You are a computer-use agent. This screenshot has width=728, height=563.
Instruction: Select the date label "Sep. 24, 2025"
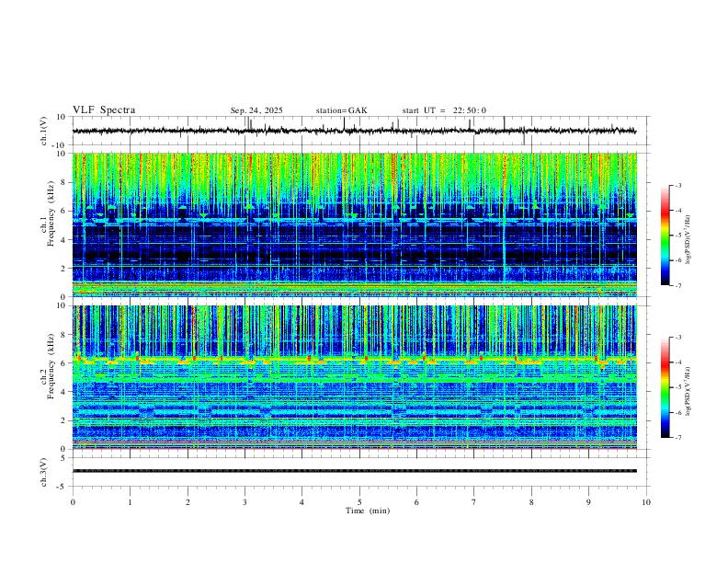point(256,110)
